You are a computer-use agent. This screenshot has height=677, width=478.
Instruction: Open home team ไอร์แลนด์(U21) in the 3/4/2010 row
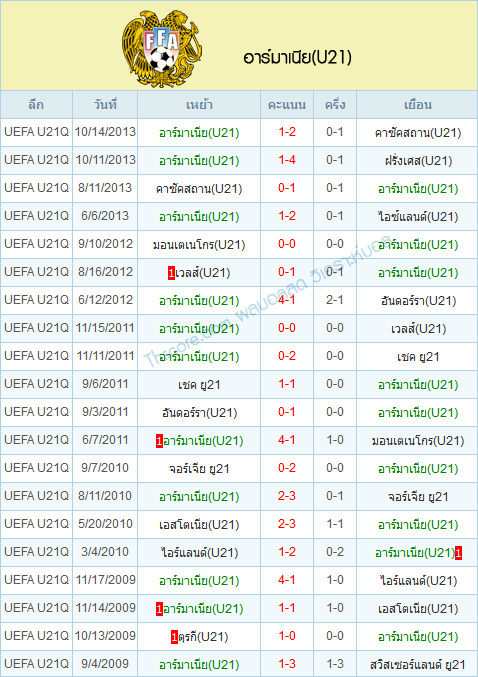tap(199, 553)
